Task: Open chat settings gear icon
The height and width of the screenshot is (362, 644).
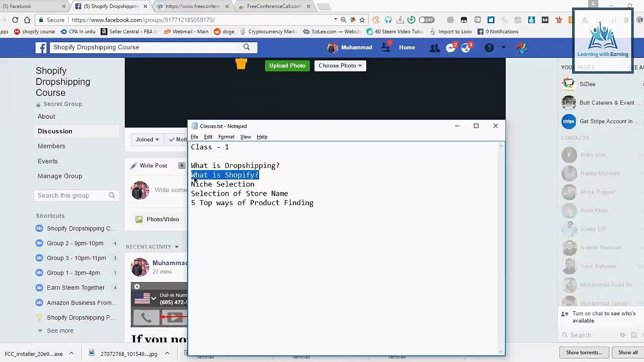Action: click(622, 335)
